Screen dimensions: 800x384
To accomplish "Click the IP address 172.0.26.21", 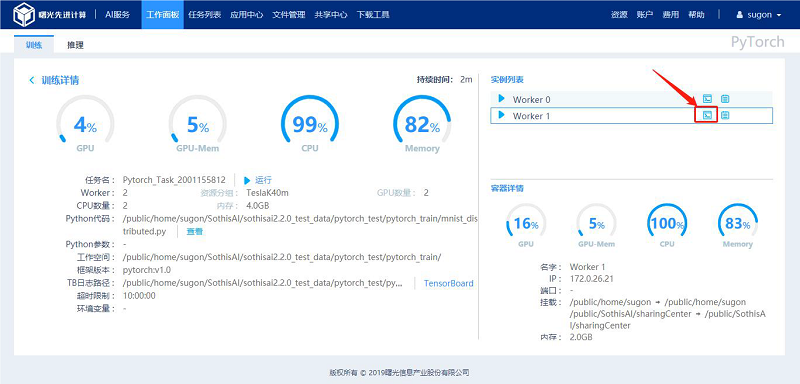I will coord(591,278).
